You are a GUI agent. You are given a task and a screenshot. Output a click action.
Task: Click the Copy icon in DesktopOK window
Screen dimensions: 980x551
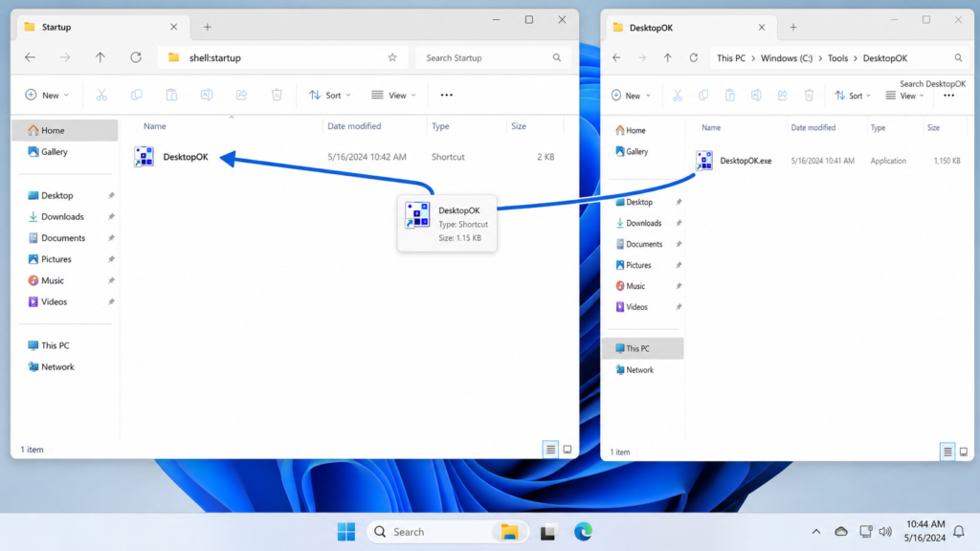pyautogui.click(x=703, y=96)
